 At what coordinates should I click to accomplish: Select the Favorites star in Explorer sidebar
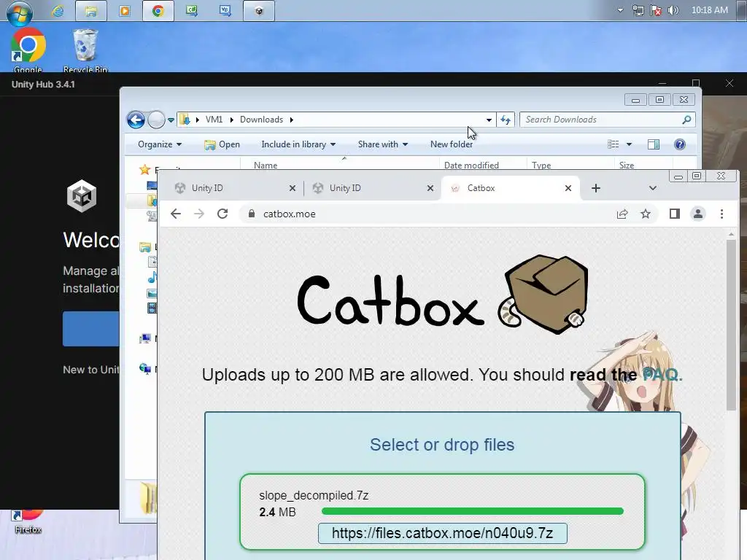pyautogui.click(x=145, y=169)
